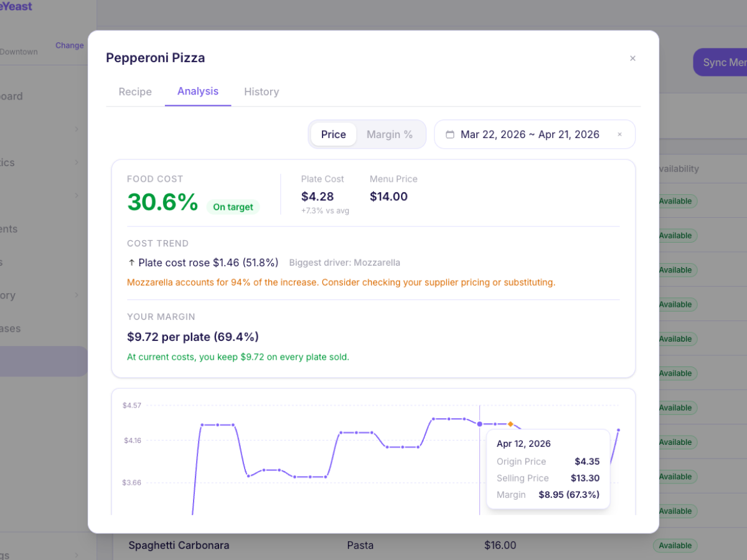Expand the first sidebar chevron arrow

(x=77, y=129)
